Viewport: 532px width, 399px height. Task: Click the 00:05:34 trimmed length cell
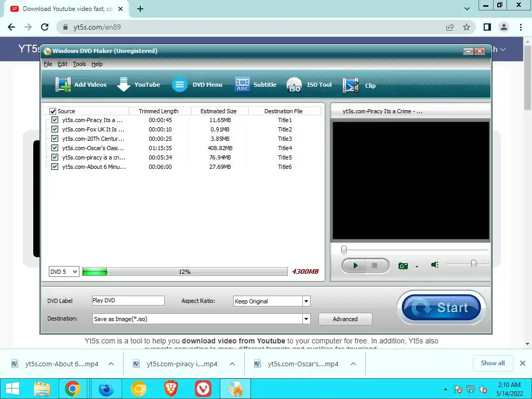click(x=160, y=157)
